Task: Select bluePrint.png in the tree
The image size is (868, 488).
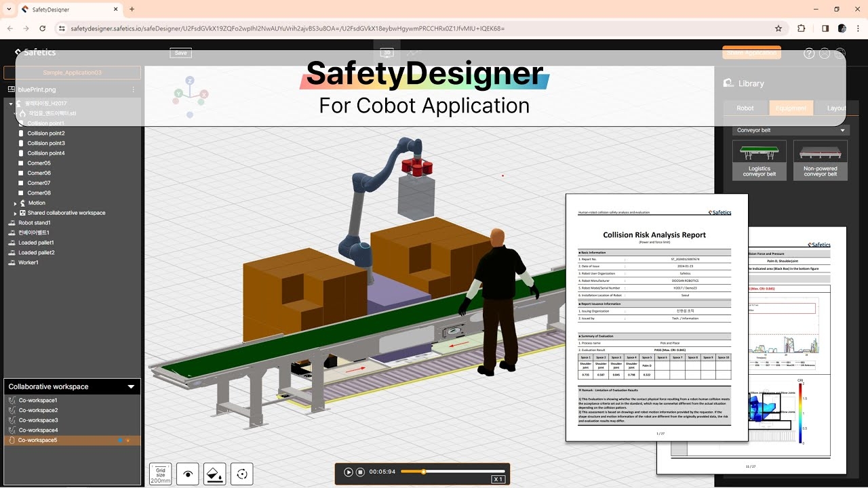Action: coord(37,89)
